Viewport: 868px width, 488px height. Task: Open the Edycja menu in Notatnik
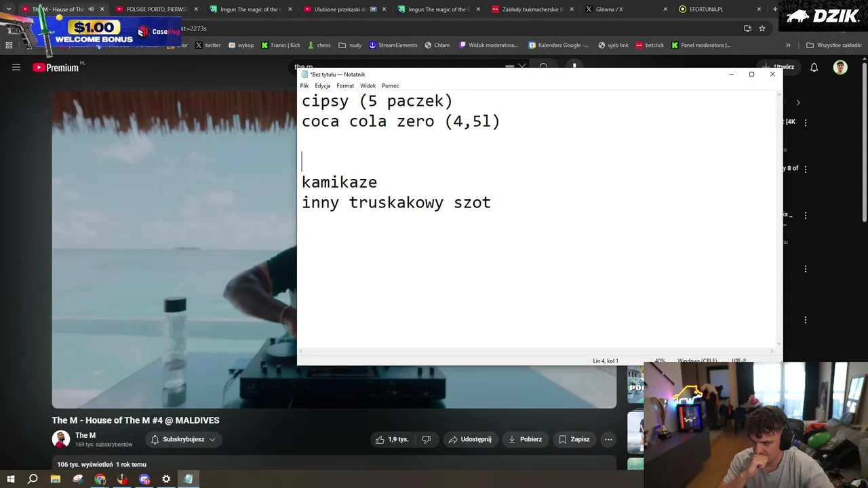pos(322,85)
